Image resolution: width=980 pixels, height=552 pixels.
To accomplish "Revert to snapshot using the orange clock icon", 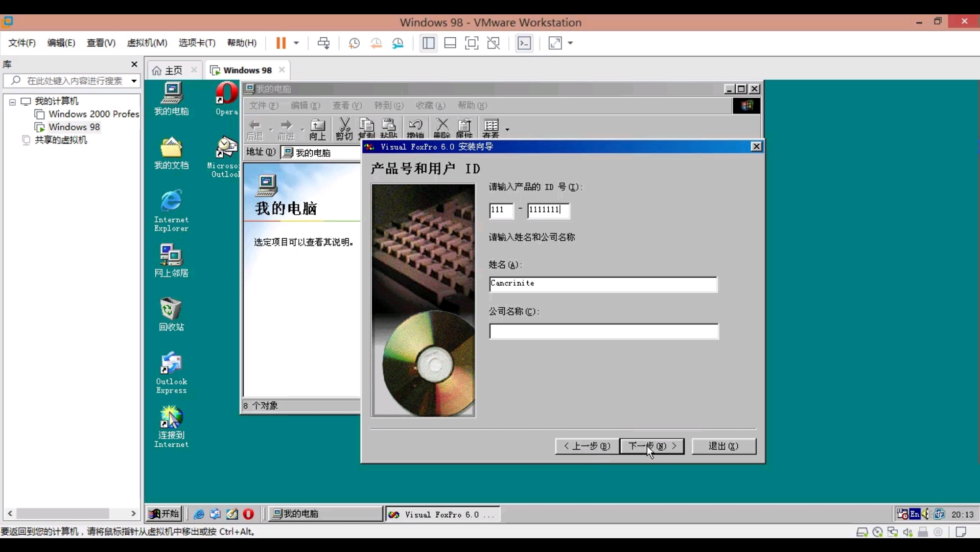I will [x=376, y=43].
